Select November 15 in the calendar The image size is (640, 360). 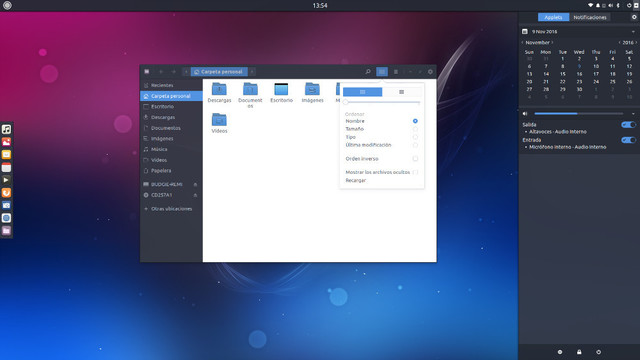point(562,74)
